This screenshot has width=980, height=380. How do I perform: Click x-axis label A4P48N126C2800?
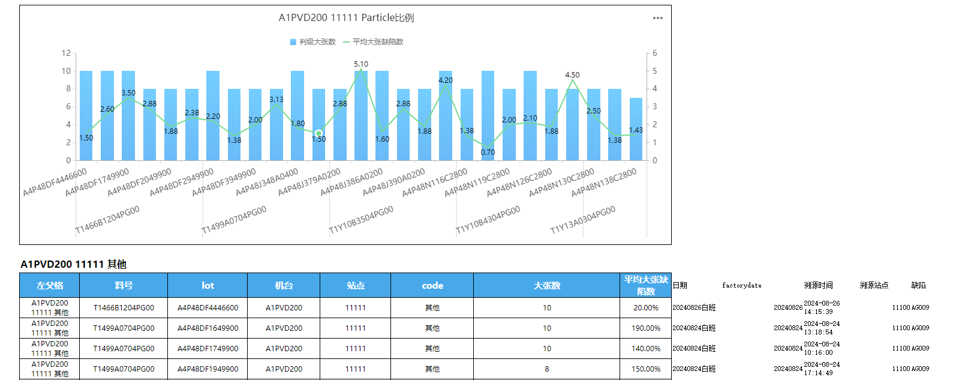tap(519, 182)
